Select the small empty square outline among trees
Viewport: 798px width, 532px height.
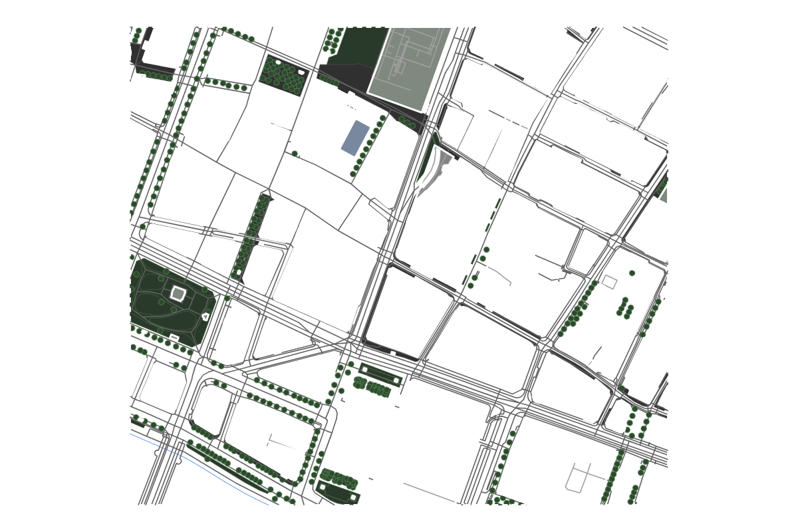coord(609,281)
